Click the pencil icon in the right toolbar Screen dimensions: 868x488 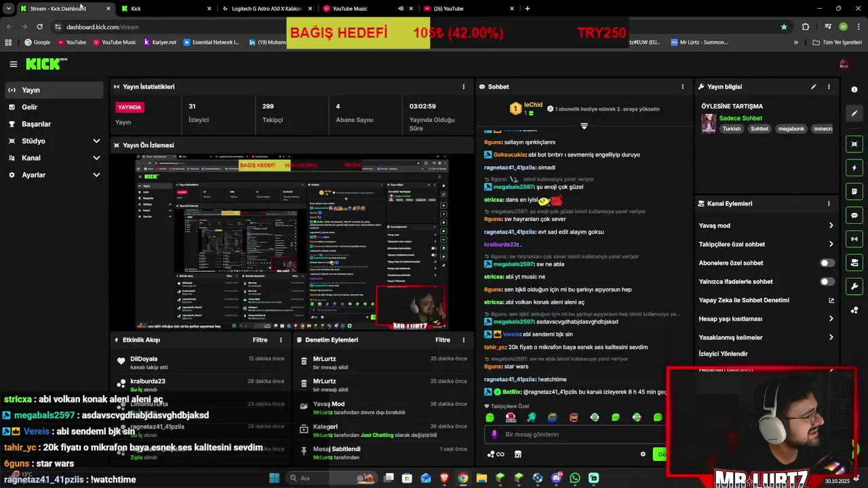[x=854, y=113]
